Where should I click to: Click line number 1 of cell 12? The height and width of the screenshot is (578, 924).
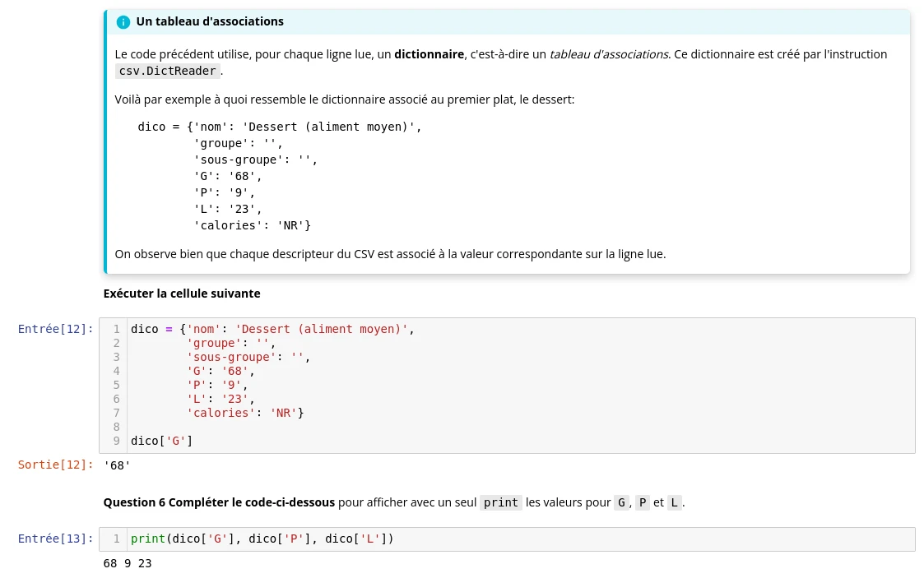(x=116, y=329)
